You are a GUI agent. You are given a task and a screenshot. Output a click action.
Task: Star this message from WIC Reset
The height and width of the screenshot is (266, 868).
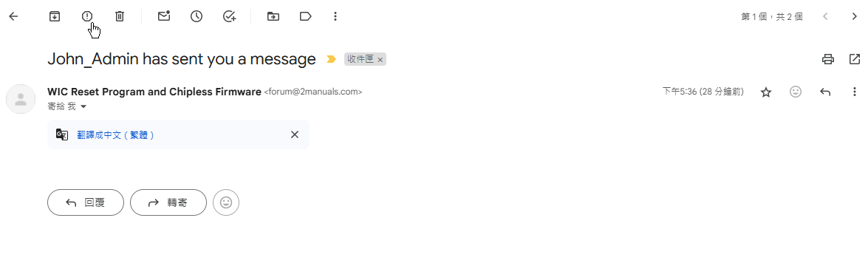click(x=766, y=92)
